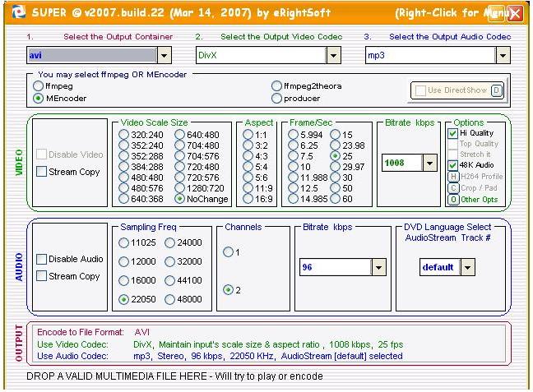Open Other Opts via the O icon

[453, 200]
